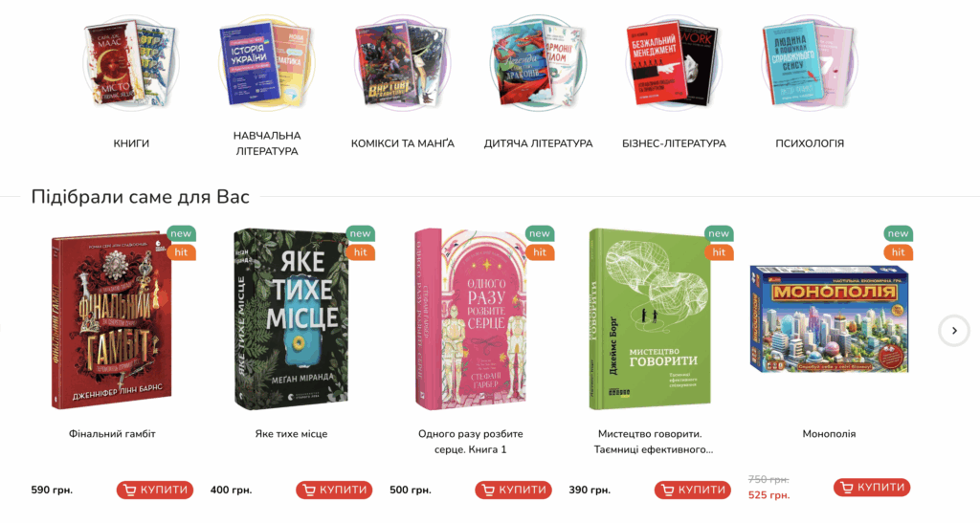Click Купити for Одного разу розбите серце
This screenshot has height=523, width=980.
pos(514,490)
